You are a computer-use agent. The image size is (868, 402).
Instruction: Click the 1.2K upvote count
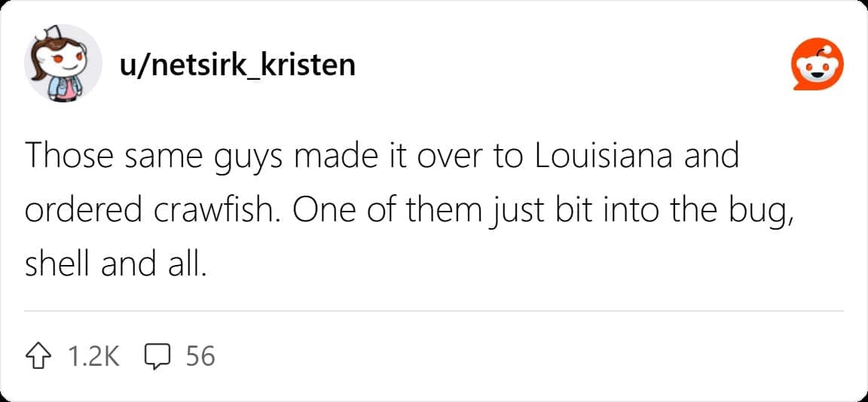pyautogui.click(x=93, y=355)
